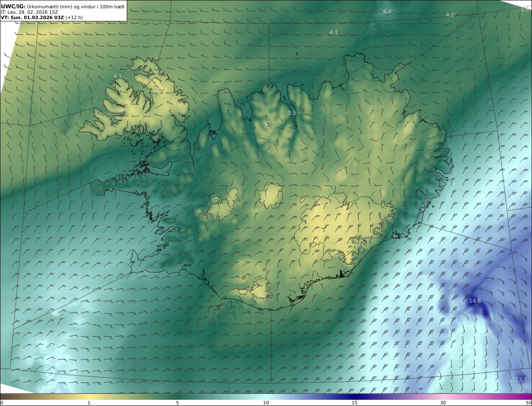532x406 pixels.
Task: Click the 'IT: Lau. 28. 02. 2026 15Z' line
Action: pyautogui.click(x=29, y=12)
